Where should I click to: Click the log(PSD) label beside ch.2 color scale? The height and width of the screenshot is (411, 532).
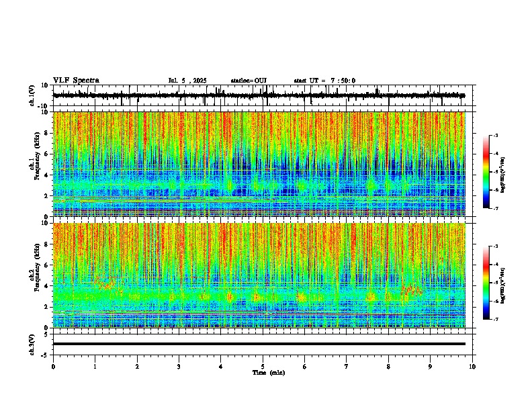[x=503, y=285]
